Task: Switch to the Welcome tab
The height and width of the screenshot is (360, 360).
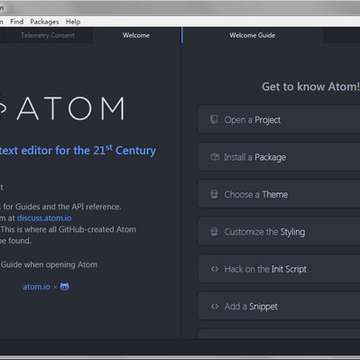Action: tap(136, 35)
